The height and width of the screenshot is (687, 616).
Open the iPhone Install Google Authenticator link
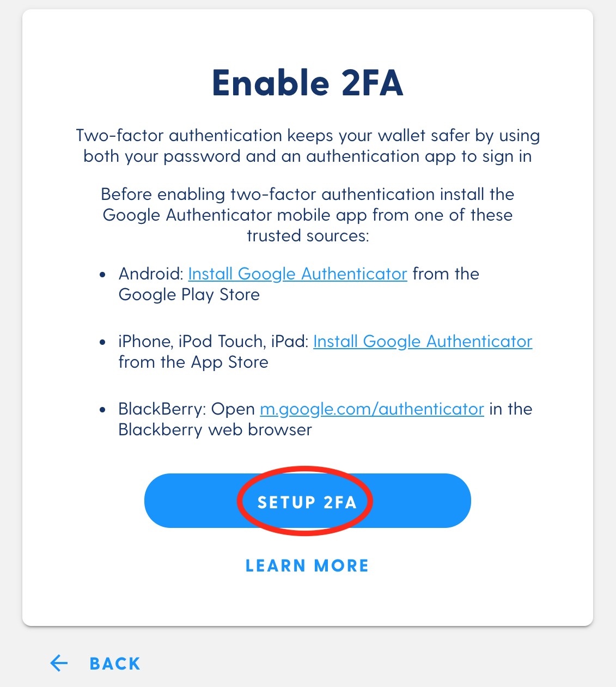click(x=423, y=341)
